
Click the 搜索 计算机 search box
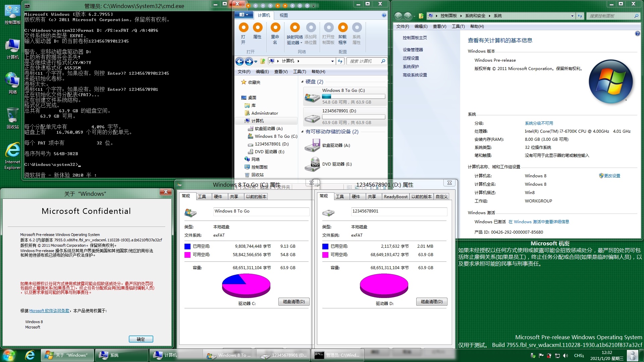(x=367, y=61)
